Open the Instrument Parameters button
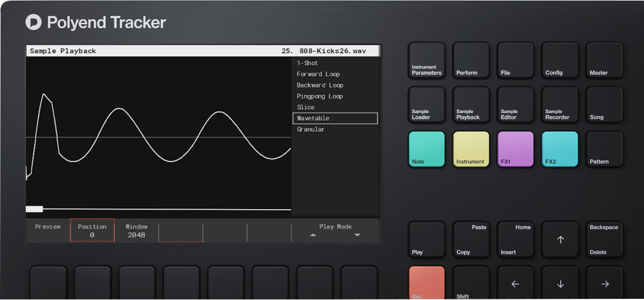The width and height of the screenshot is (644, 300). point(427,60)
